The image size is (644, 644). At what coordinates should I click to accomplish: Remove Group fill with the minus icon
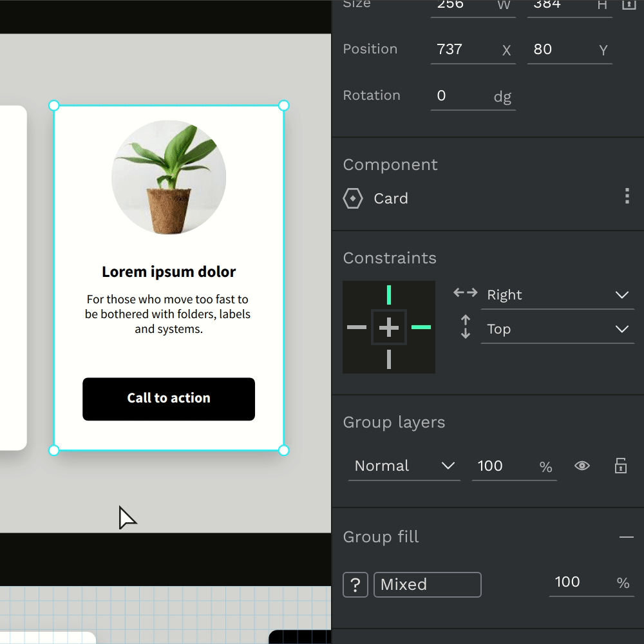626,537
